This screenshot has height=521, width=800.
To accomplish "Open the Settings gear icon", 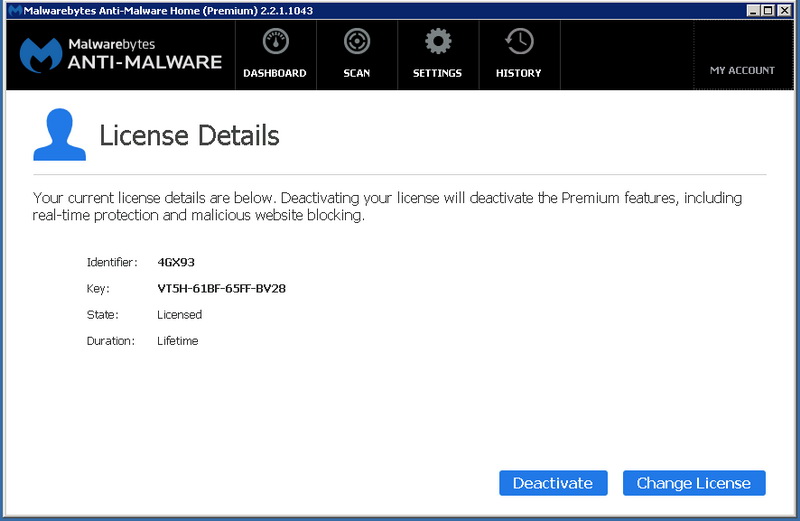I will (438, 41).
